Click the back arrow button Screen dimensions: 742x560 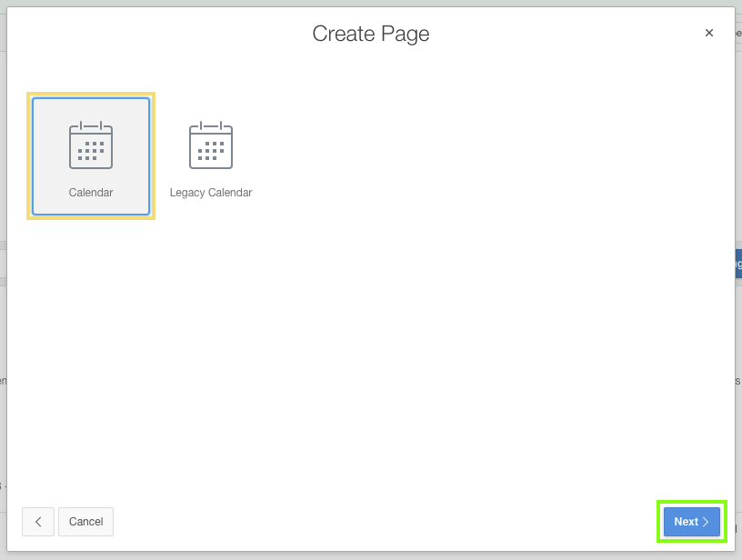38,522
